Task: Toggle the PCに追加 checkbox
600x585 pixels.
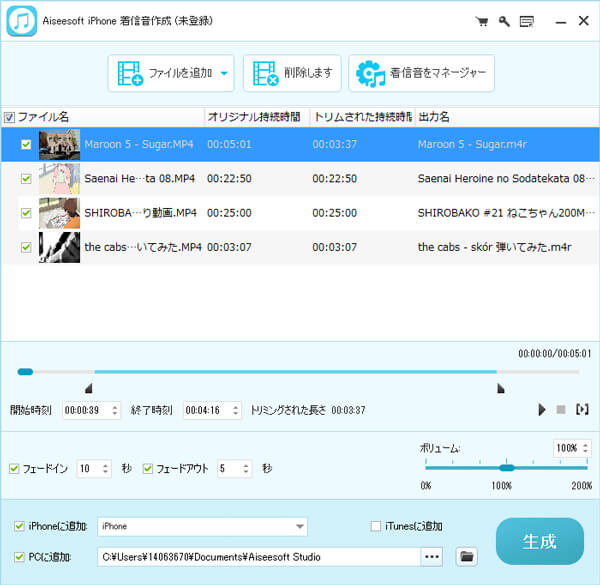Action: click(x=19, y=557)
